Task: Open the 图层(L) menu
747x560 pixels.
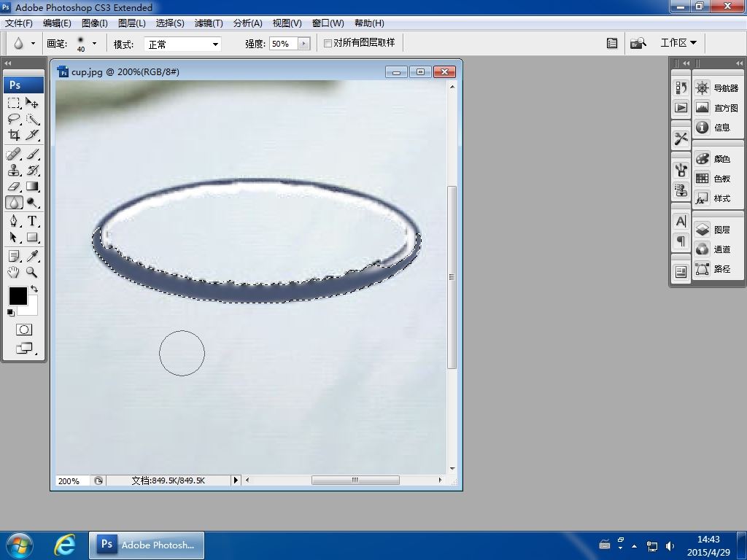Action: [131, 23]
